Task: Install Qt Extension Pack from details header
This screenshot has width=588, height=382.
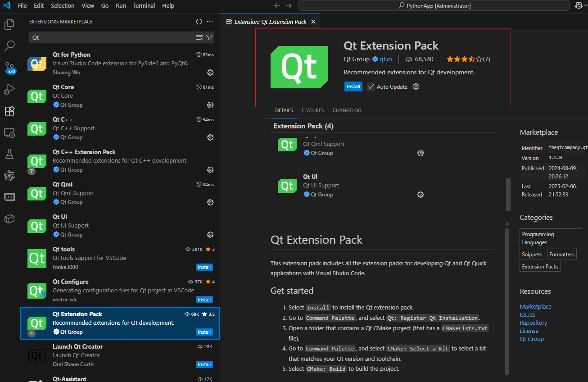Action: pos(353,86)
